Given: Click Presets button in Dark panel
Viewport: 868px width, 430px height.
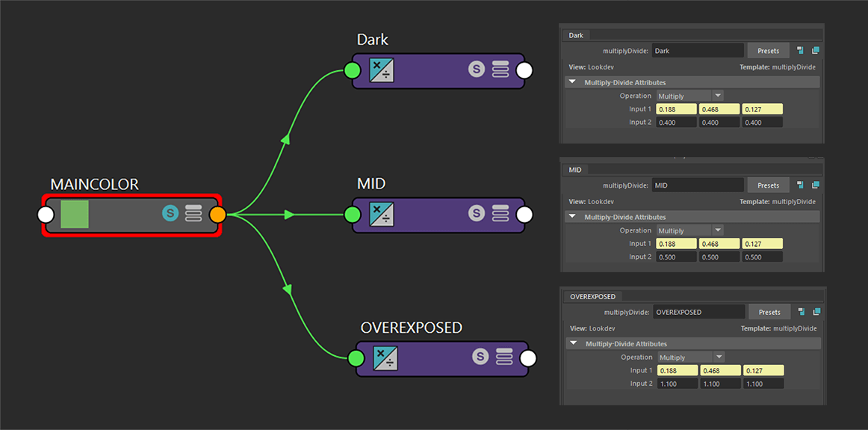Looking at the screenshot, I should point(769,50).
